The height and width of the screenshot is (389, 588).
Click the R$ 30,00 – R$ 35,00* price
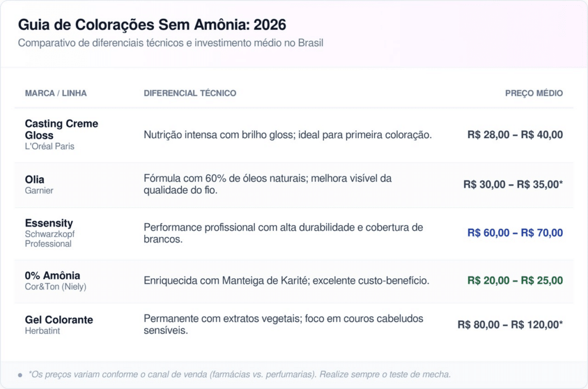[x=513, y=185]
